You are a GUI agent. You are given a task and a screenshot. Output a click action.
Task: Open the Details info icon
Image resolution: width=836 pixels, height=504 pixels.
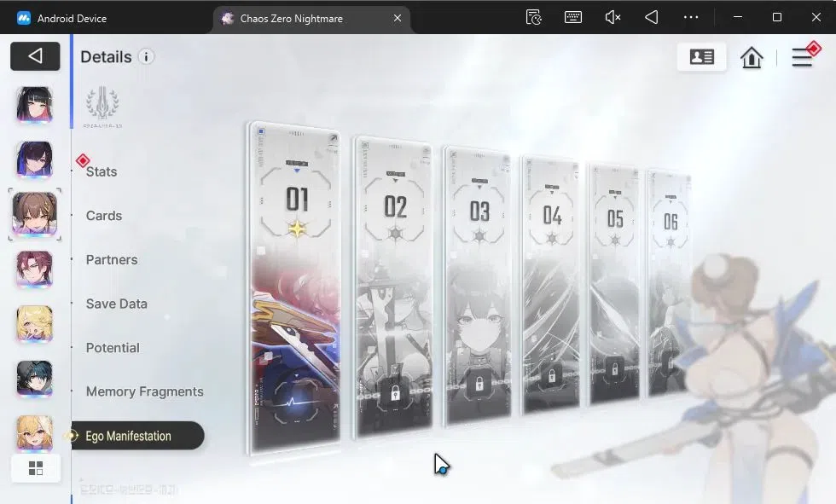pos(146,56)
